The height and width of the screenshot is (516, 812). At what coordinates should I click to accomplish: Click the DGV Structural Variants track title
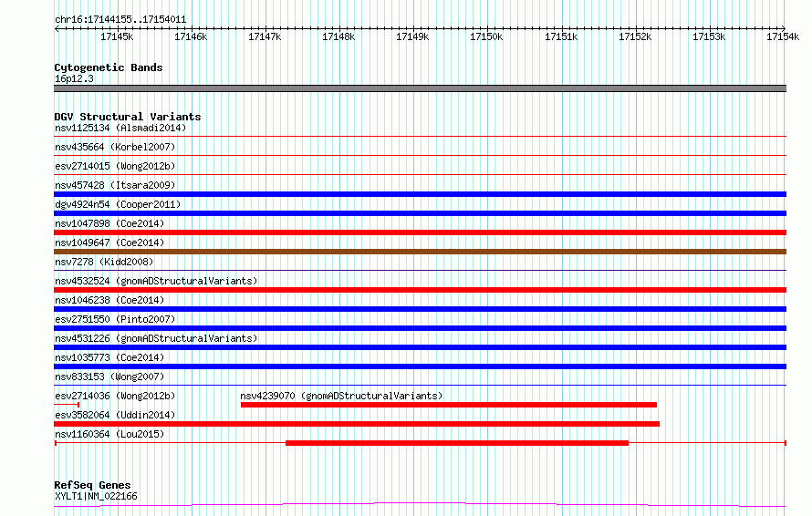[128, 117]
